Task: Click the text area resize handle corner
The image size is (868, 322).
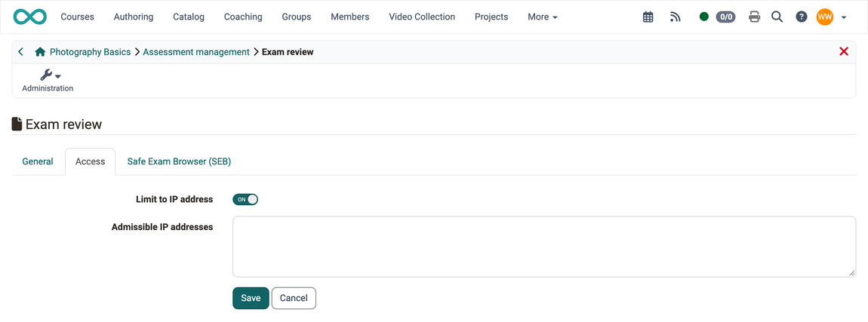Action: [852, 273]
